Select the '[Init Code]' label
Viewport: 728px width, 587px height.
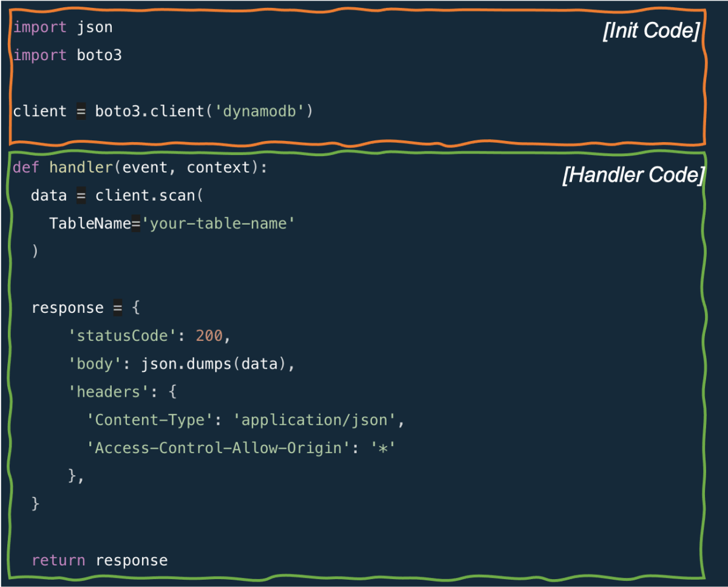[651, 30]
